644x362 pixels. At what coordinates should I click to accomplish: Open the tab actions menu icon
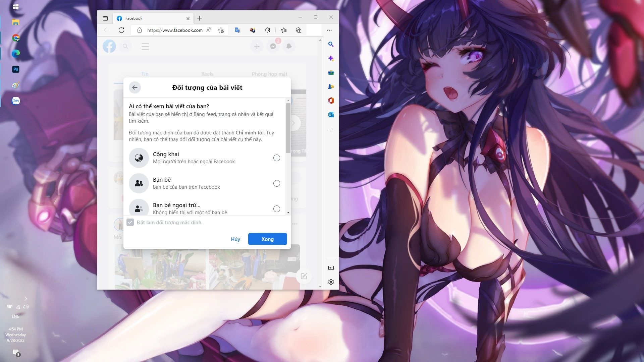tap(105, 18)
